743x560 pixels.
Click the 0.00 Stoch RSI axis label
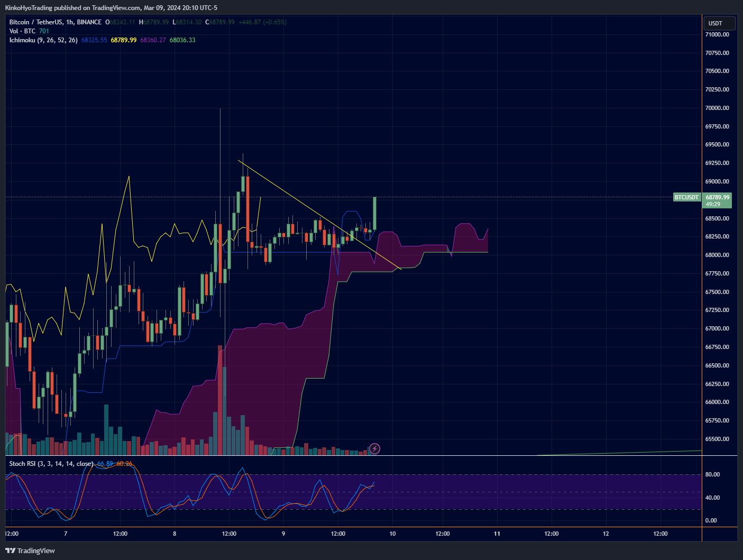click(711, 520)
